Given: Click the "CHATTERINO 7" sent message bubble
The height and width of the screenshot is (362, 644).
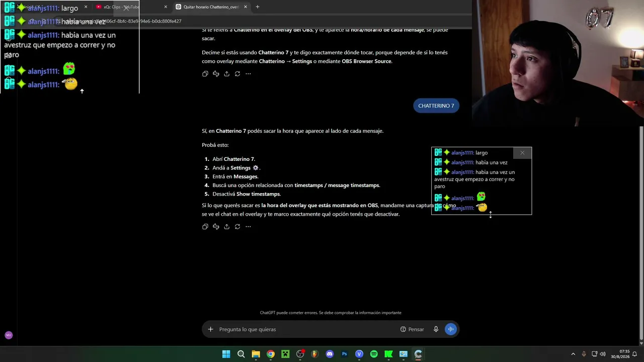Looking at the screenshot, I should tap(436, 106).
